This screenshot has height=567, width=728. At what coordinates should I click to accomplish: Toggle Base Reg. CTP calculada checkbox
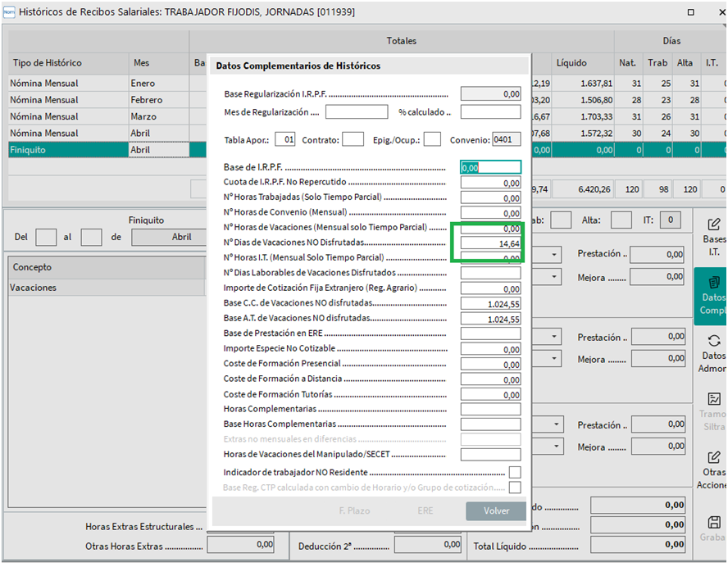click(514, 488)
